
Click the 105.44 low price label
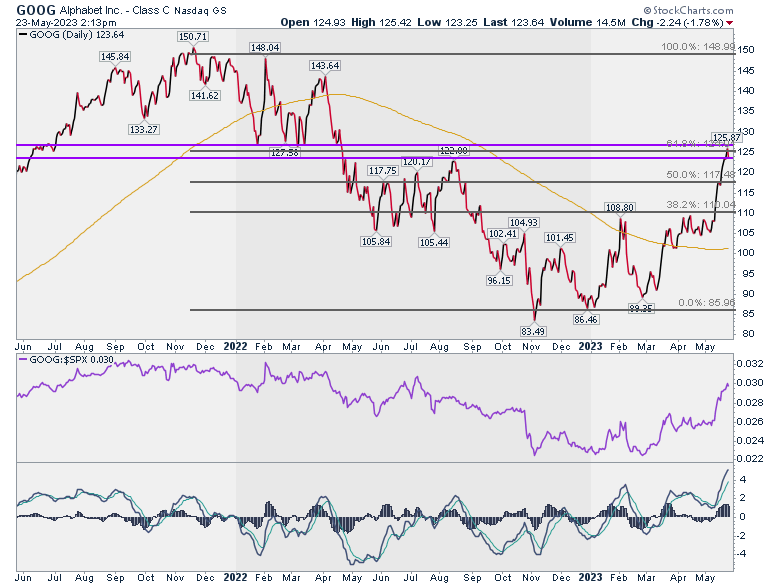pos(434,242)
